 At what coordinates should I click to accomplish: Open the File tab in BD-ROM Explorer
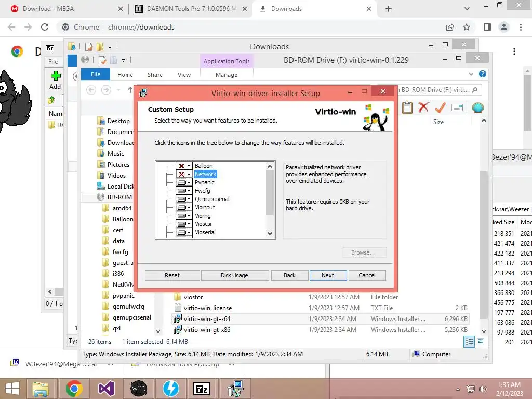(x=96, y=74)
